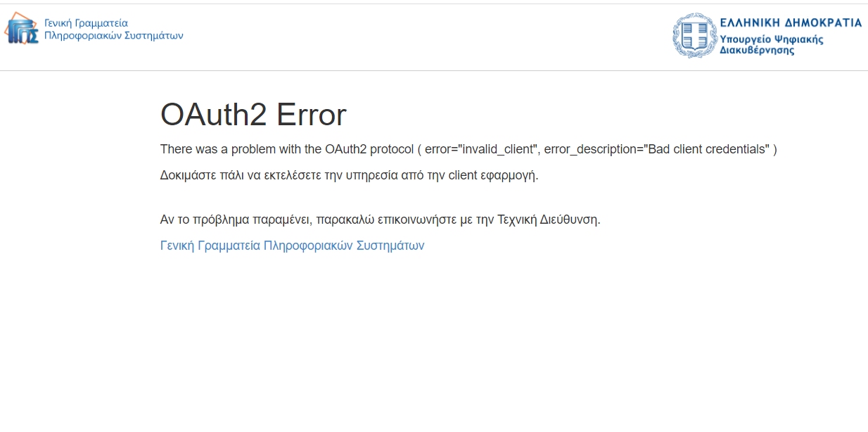Image resolution: width=868 pixels, height=432 pixels.
Task: Click the word "Error" in the heading
Action: click(311, 115)
